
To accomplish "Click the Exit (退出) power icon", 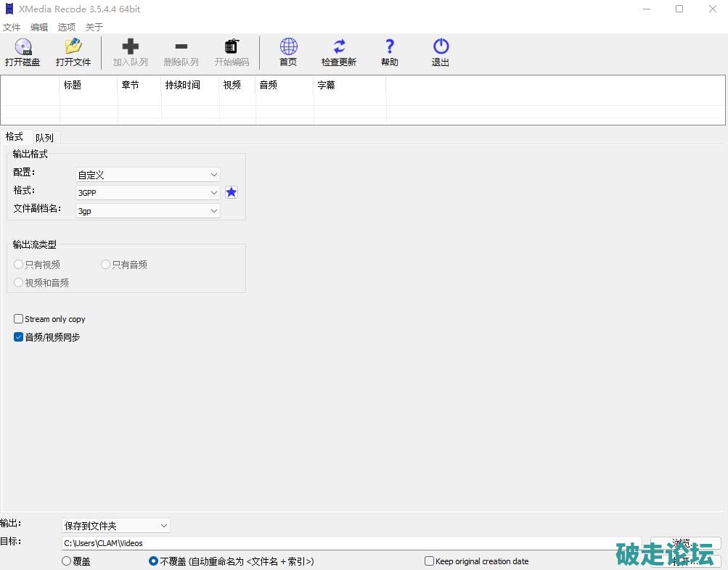I will [441, 48].
